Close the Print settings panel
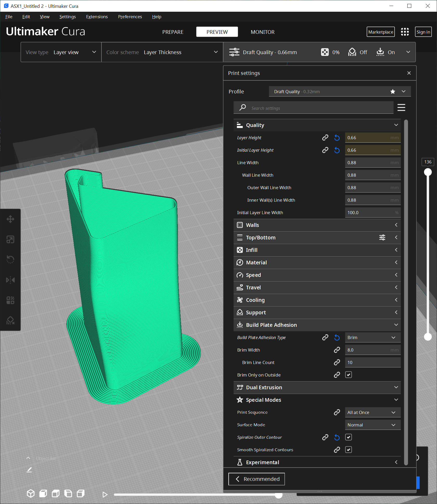437x504 pixels. point(409,73)
